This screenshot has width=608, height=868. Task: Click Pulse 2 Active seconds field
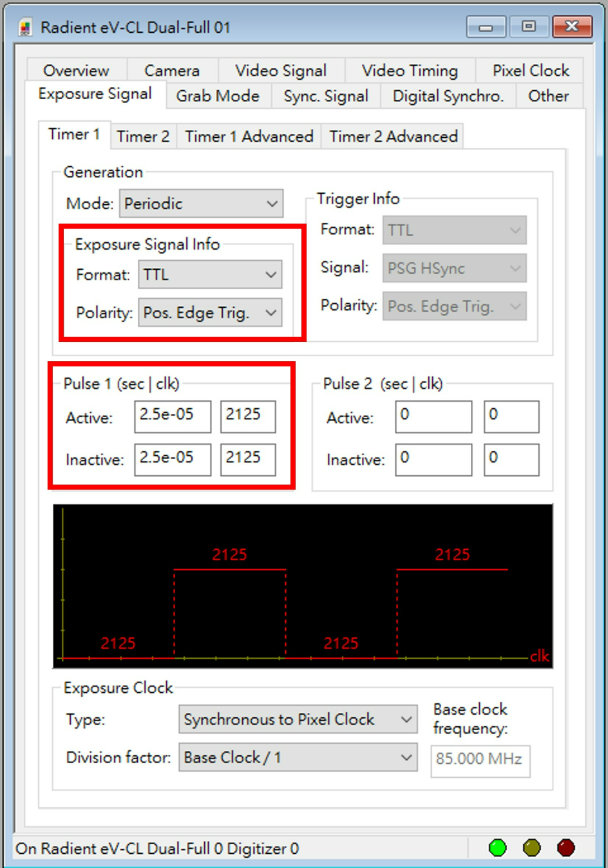(433, 417)
